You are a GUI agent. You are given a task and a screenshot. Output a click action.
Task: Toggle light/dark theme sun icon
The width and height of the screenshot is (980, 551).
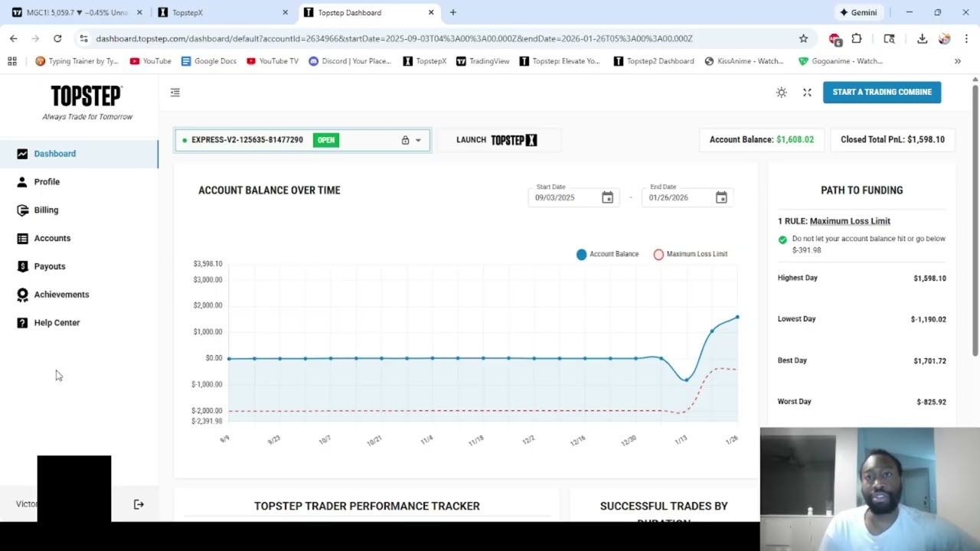[x=781, y=93]
